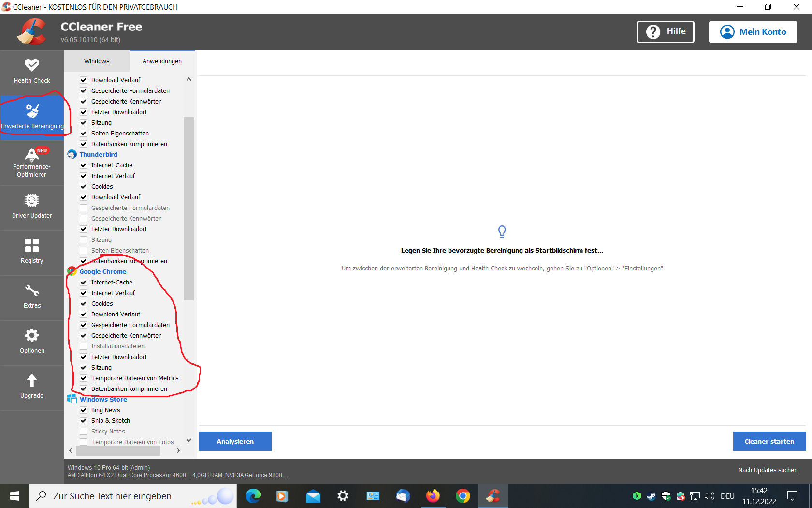Open the Extras tools section
This screenshot has width=812, height=508.
tap(32, 298)
